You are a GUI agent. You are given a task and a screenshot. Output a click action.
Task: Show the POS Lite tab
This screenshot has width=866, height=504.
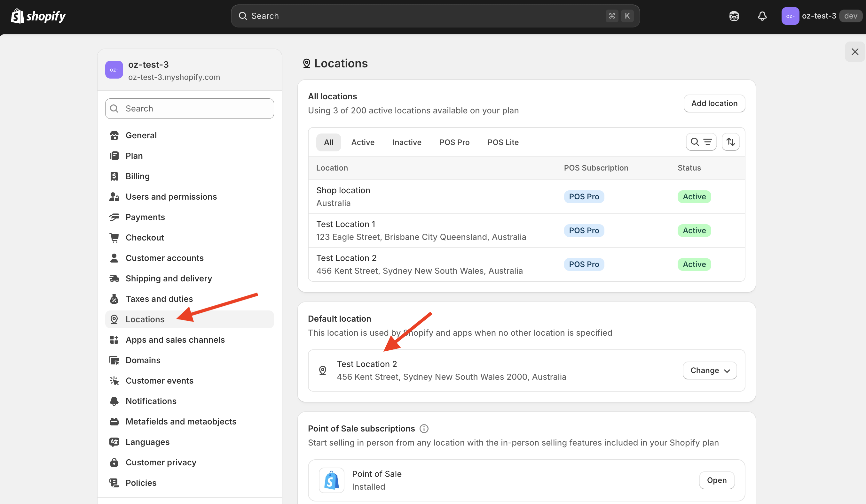click(503, 142)
